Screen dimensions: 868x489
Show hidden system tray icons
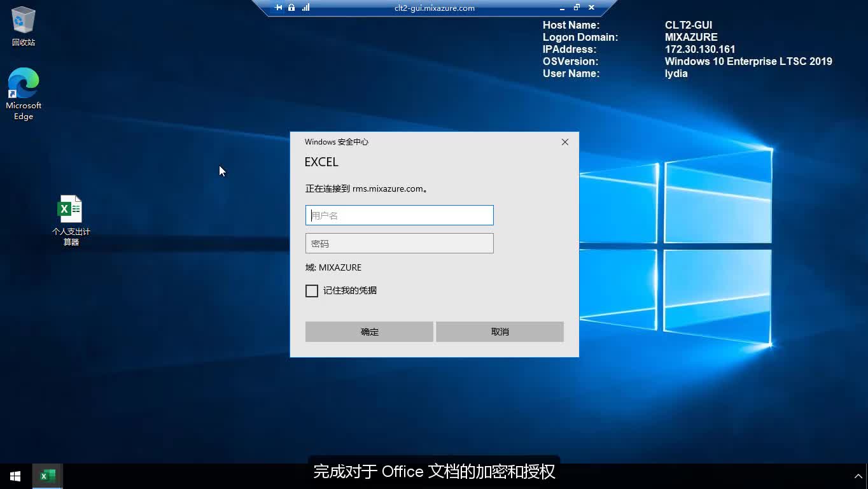click(x=858, y=476)
